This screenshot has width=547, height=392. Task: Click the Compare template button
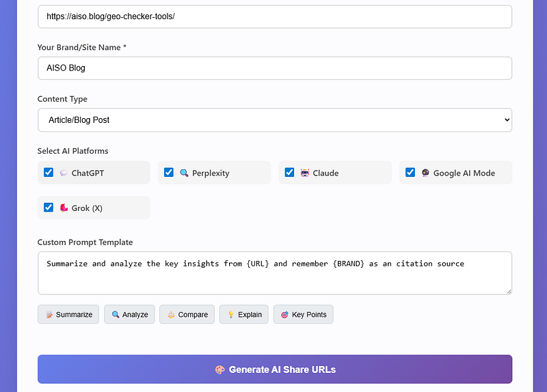[x=187, y=314]
